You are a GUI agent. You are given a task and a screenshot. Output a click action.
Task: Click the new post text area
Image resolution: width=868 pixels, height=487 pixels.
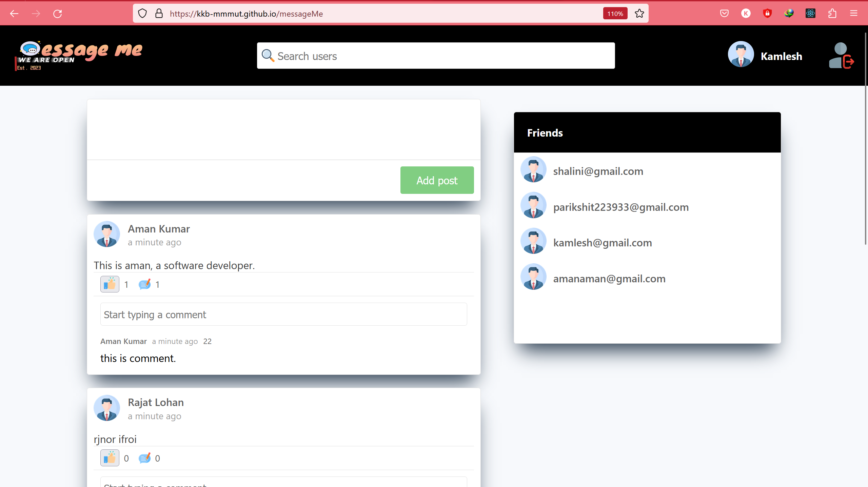point(283,129)
